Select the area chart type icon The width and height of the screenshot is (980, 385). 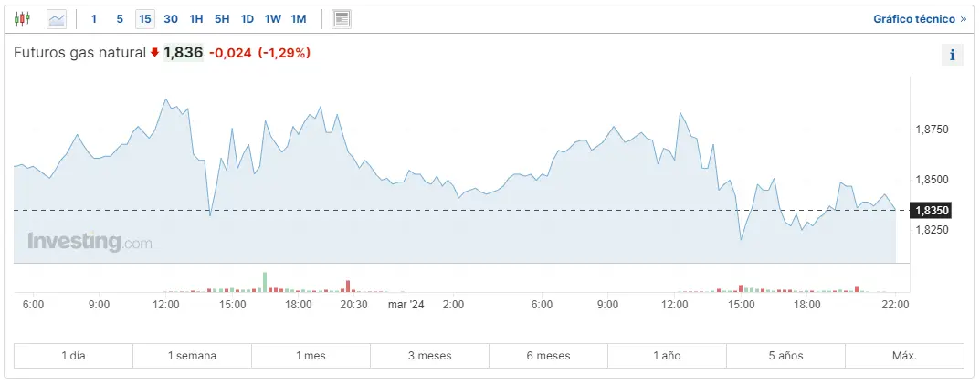(x=57, y=18)
